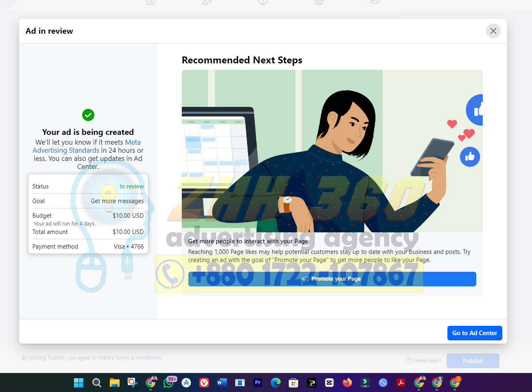Open Vivaldi browser from the taskbar
The height and width of the screenshot is (392, 532).
click(x=204, y=383)
